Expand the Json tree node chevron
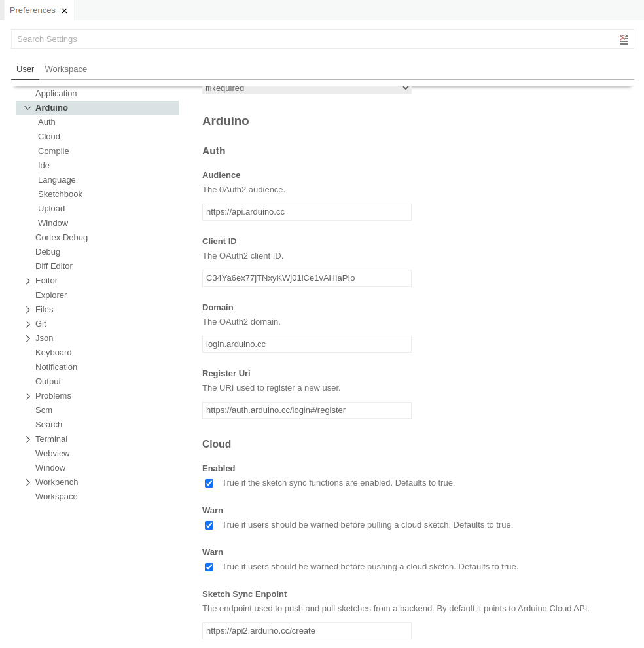Screen dimensions: 644x648 [27, 339]
